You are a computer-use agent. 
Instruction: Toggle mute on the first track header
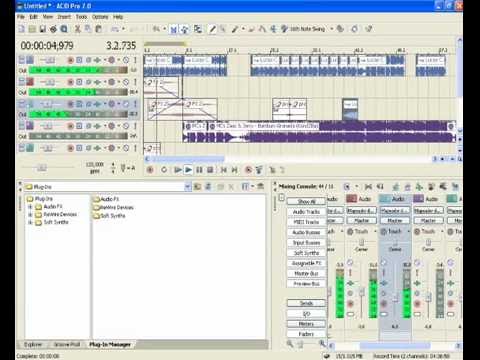tap(126, 60)
